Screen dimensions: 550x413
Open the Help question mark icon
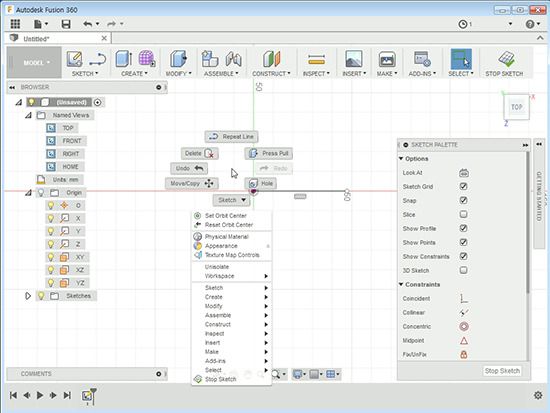click(x=530, y=24)
